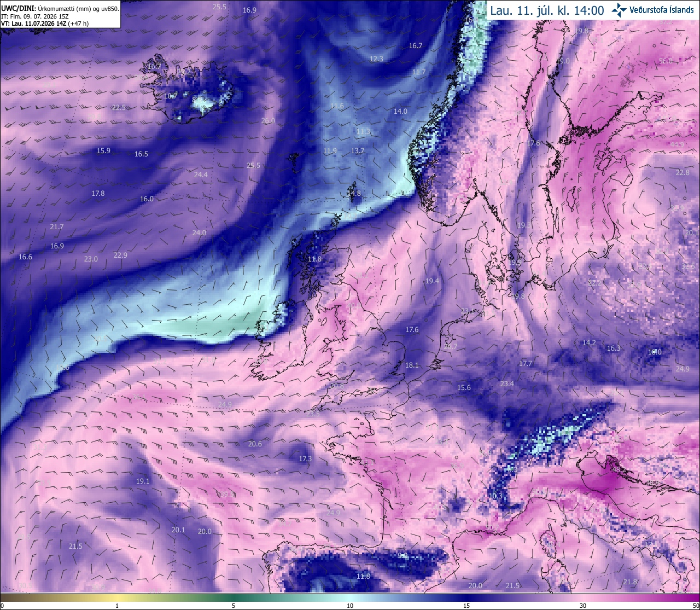Click the 18.1 value near the Dutch coast
This screenshot has width=700, height=610.
tap(412, 365)
